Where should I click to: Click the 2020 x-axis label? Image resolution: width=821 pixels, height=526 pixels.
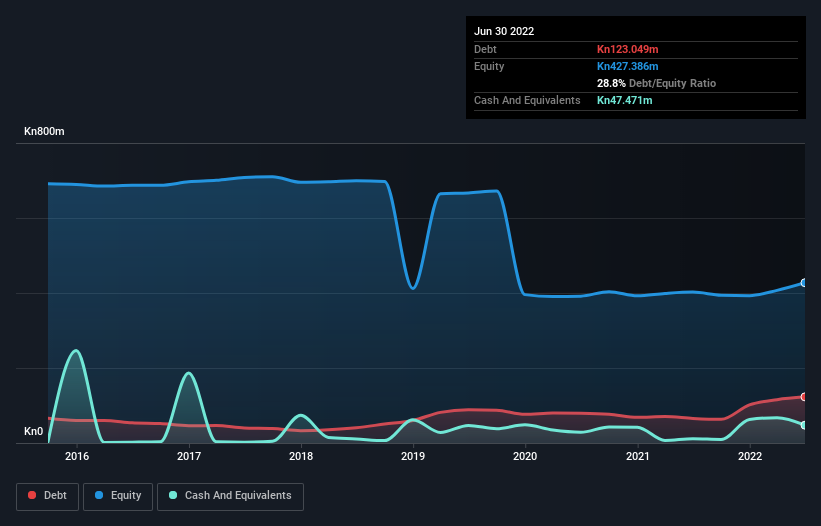tap(525, 456)
